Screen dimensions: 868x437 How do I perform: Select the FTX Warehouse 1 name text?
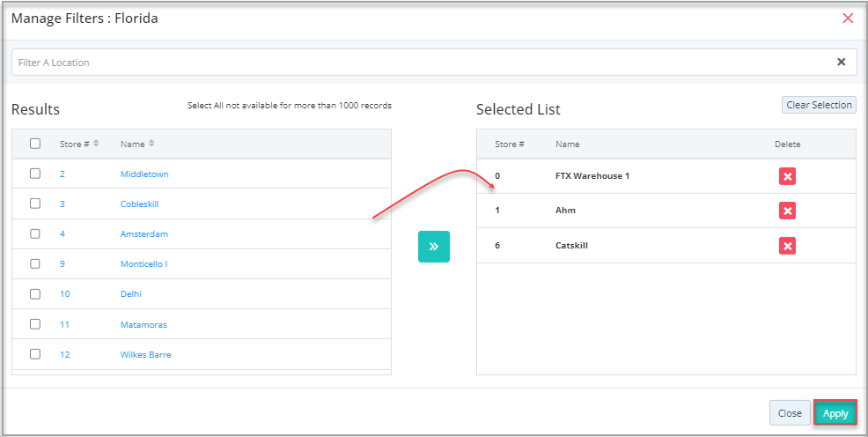pos(592,176)
